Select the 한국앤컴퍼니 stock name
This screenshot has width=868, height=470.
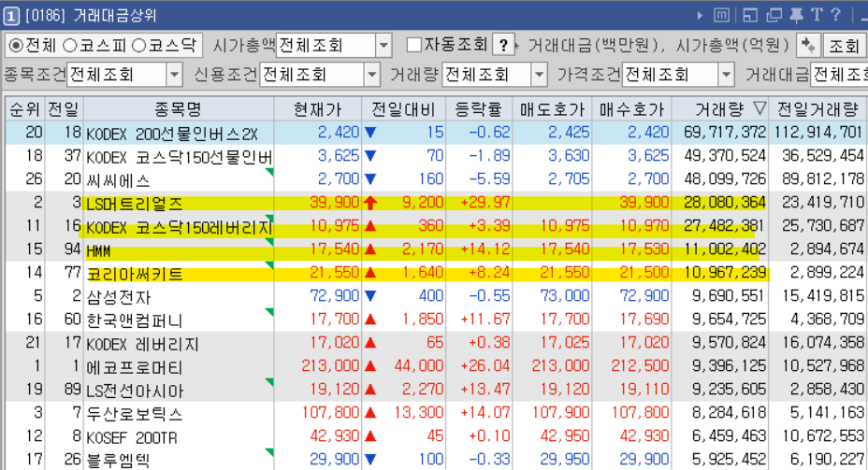point(135,320)
